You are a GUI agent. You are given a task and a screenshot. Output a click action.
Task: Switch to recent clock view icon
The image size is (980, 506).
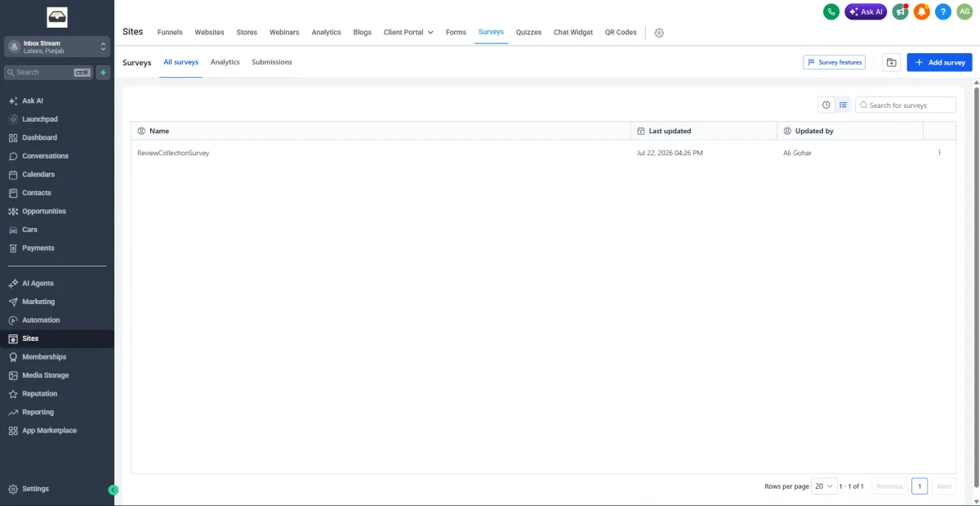(826, 105)
